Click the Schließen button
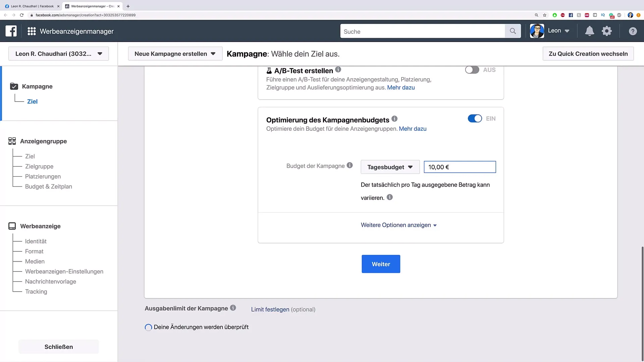This screenshot has height=362, width=644. pos(59,347)
